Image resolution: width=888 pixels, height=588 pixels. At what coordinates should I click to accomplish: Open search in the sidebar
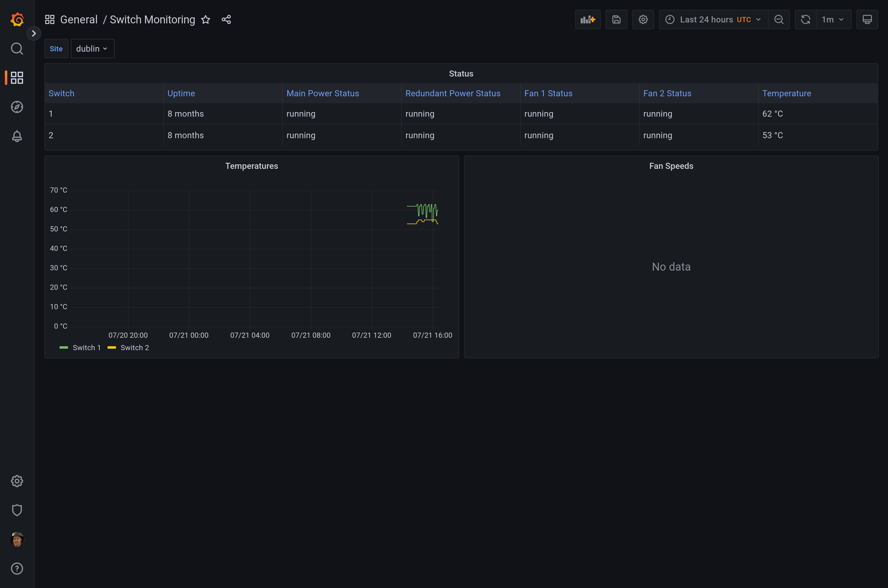(x=17, y=49)
